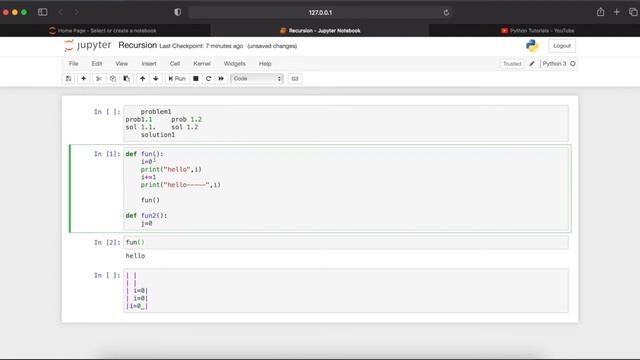This screenshot has width=640, height=360.
Task: Open the View menu
Action: [x=122, y=64]
